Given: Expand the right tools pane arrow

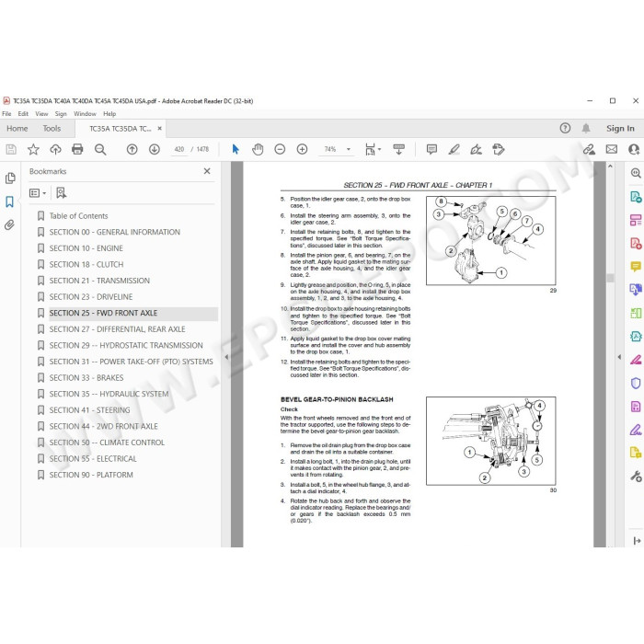Looking at the screenshot, I should [619, 357].
